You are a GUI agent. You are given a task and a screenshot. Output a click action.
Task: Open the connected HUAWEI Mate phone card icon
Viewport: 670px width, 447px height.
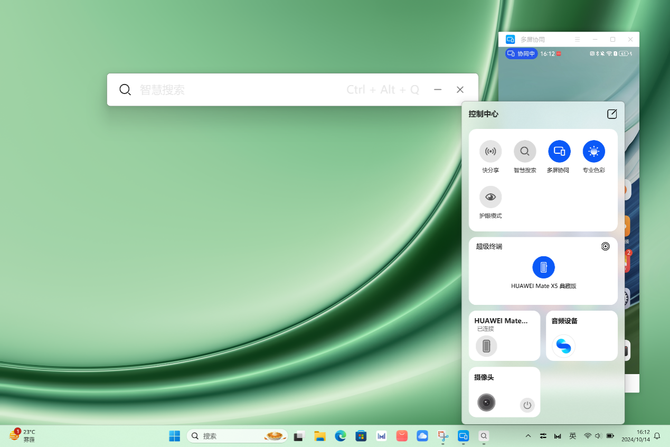pos(486,346)
